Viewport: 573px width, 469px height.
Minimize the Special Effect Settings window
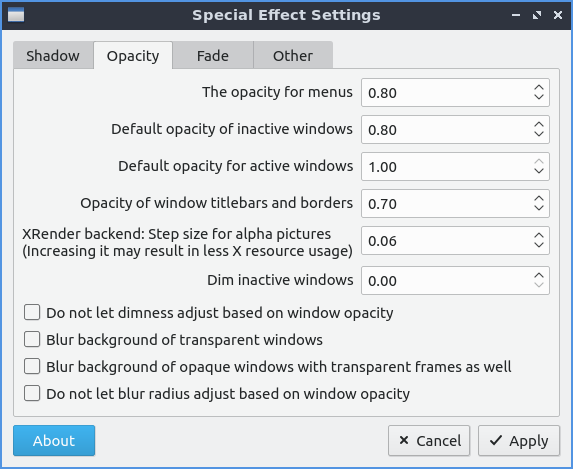(516, 15)
